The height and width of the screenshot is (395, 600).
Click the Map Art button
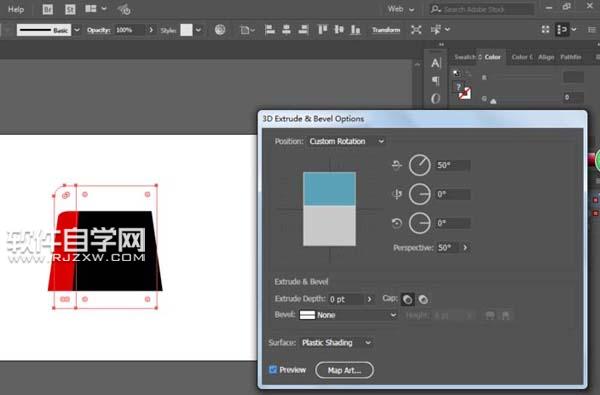(344, 370)
